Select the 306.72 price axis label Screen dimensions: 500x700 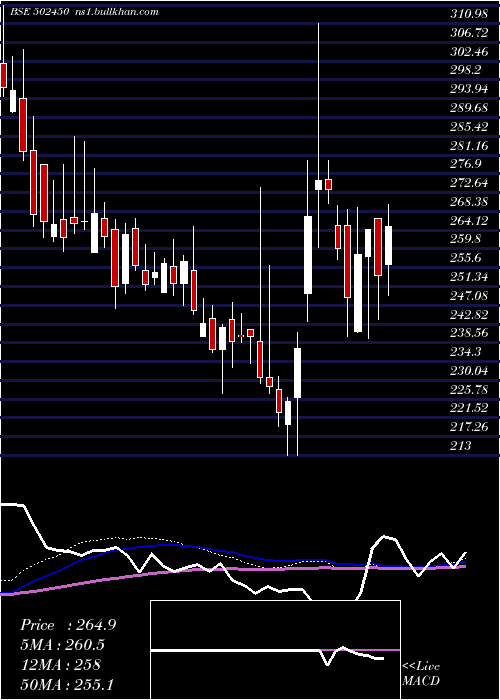click(469, 33)
